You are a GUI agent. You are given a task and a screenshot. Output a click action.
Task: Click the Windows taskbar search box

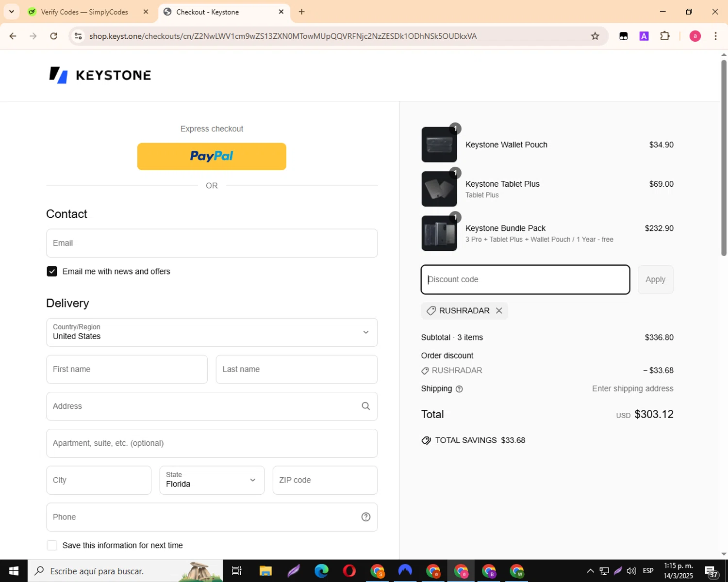[x=125, y=571]
